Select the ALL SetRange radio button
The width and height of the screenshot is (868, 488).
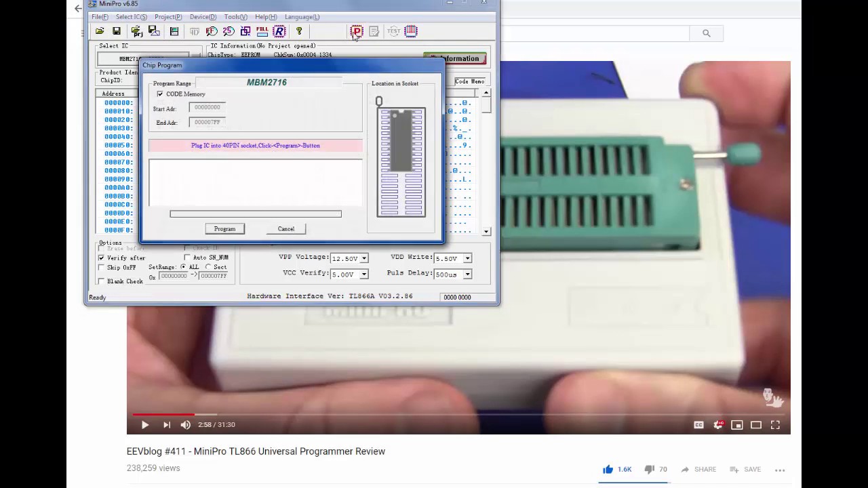[x=184, y=267]
